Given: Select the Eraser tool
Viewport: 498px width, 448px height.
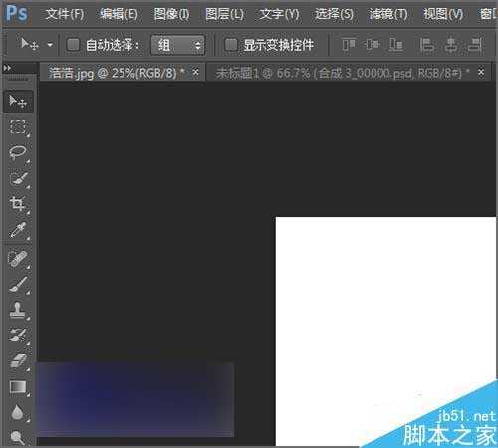Looking at the screenshot, I should pyautogui.click(x=18, y=361).
